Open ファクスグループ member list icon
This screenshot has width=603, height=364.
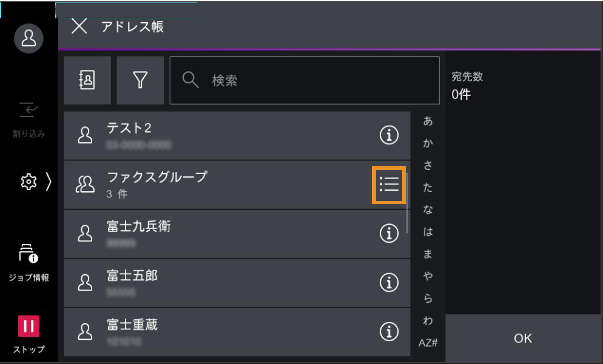pos(389,185)
